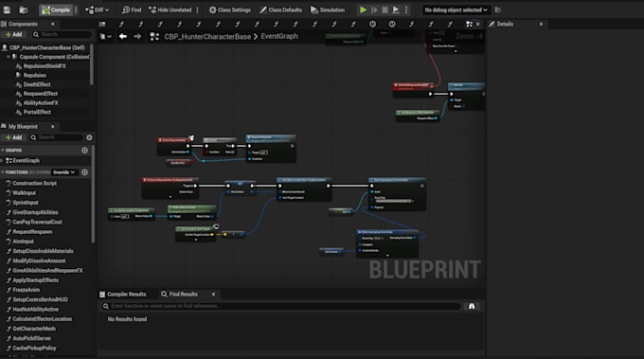The height and width of the screenshot is (359, 644).
Task: Open the Diff dropdown
Action: click(x=98, y=9)
